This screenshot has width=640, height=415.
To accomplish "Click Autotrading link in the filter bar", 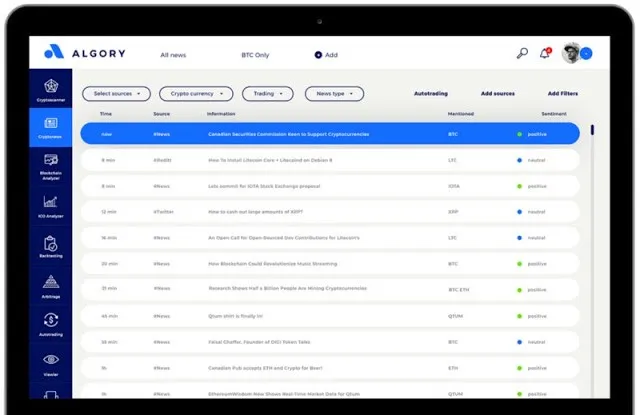I will coord(431,93).
